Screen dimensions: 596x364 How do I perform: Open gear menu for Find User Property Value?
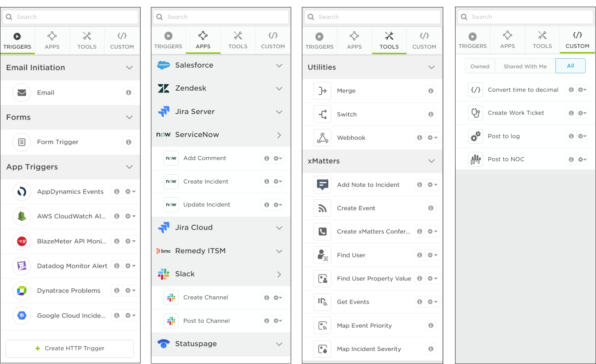pyautogui.click(x=432, y=279)
